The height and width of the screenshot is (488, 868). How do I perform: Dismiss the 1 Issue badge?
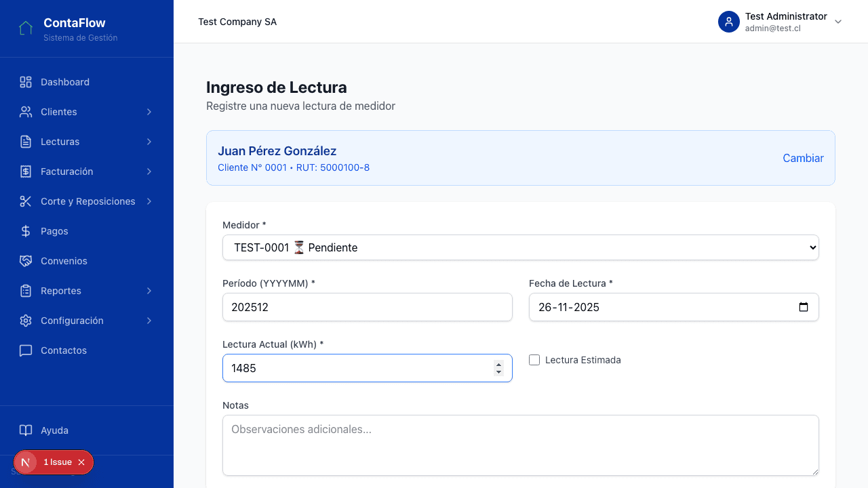pos(81,462)
